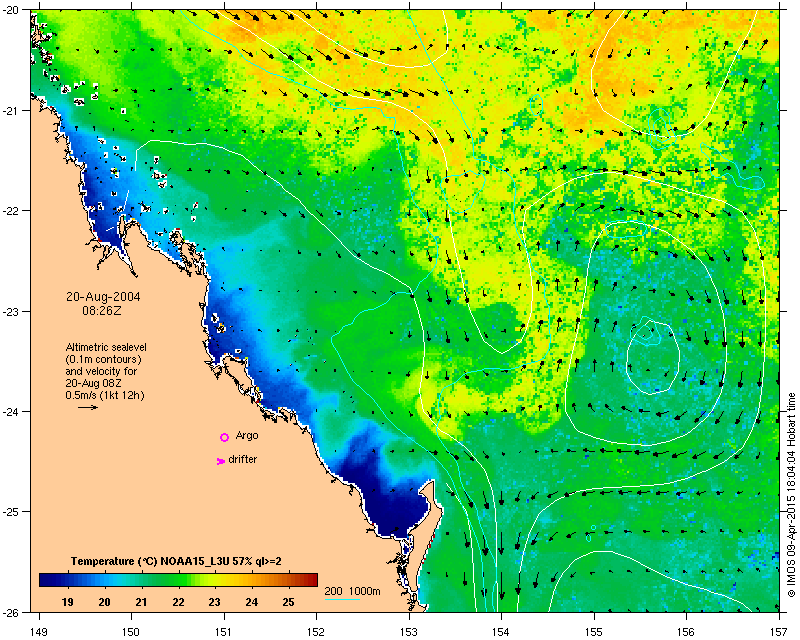
Task: Click the 150 longitude axis label
Action: pos(131,632)
